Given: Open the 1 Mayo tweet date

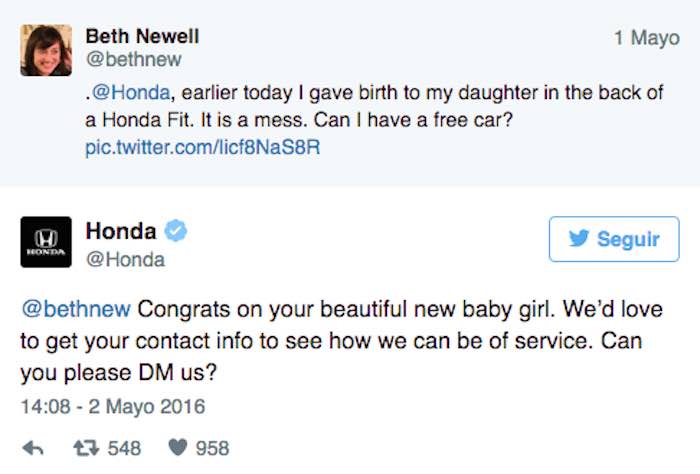Looking at the screenshot, I should 646,38.
